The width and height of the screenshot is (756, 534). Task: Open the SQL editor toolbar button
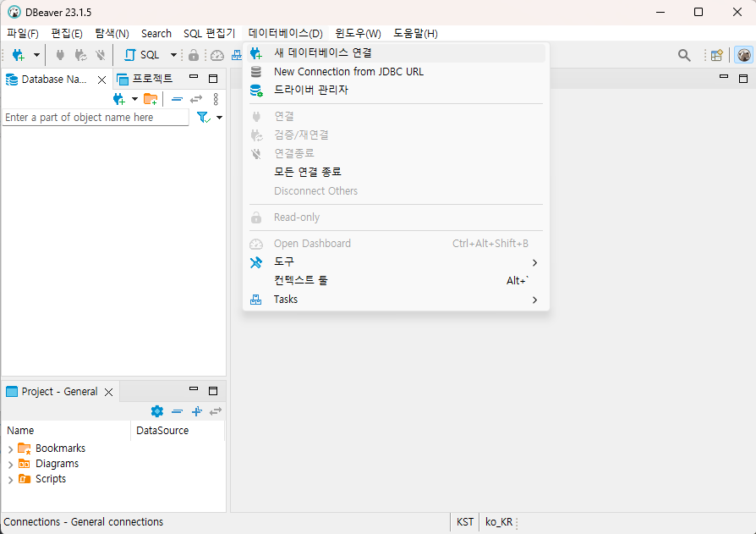142,55
